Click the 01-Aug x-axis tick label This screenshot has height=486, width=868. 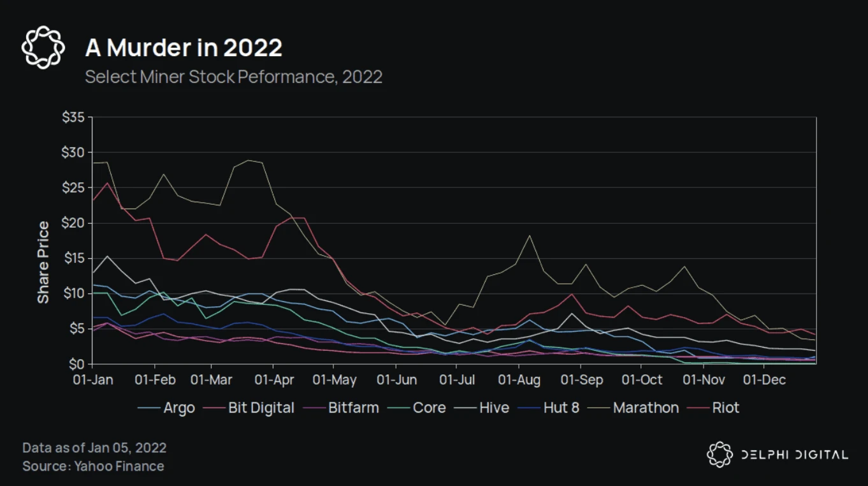point(519,380)
